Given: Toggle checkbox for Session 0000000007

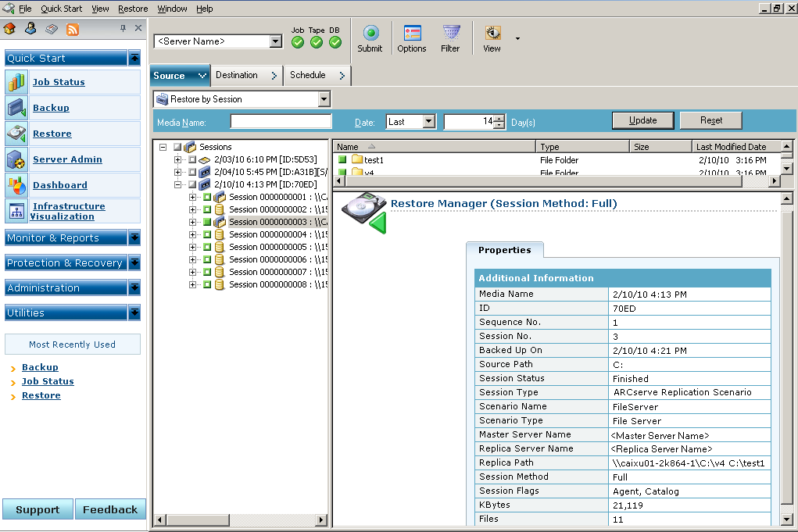Looking at the screenshot, I should (x=207, y=272).
